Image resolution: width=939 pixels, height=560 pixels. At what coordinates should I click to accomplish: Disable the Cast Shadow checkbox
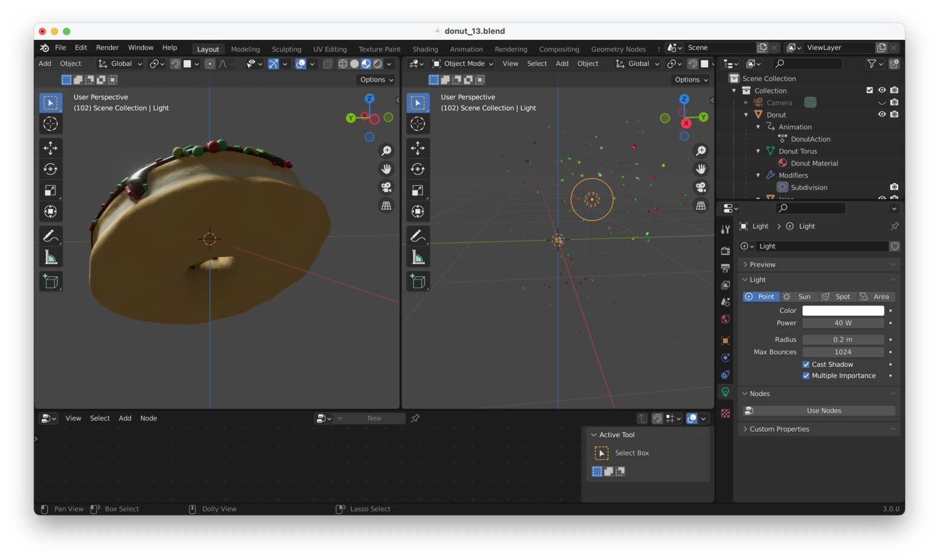[806, 365]
